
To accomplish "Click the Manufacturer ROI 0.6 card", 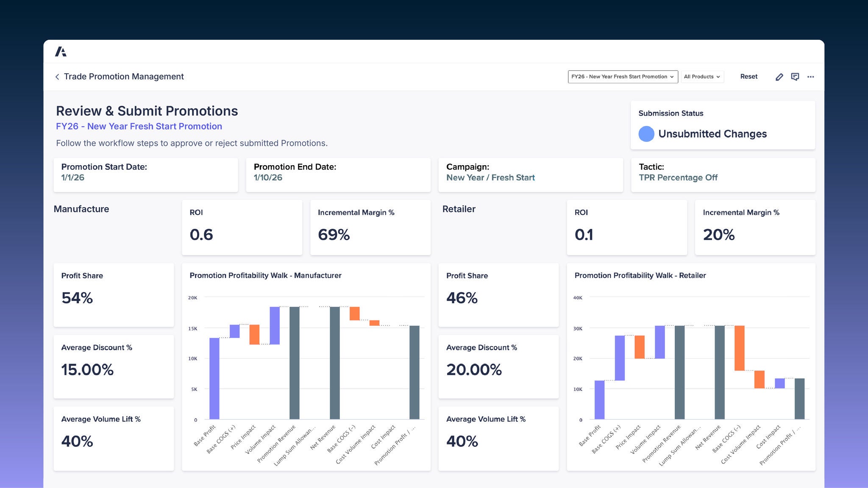I will click(242, 227).
